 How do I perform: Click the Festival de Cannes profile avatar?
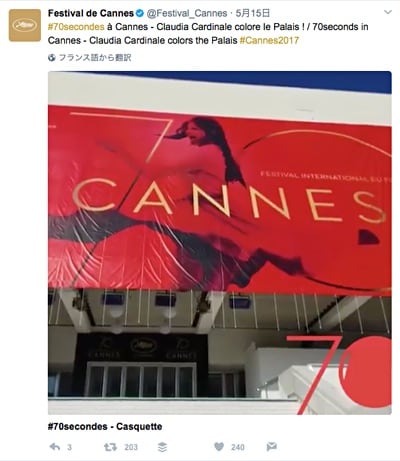[x=25, y=25]
